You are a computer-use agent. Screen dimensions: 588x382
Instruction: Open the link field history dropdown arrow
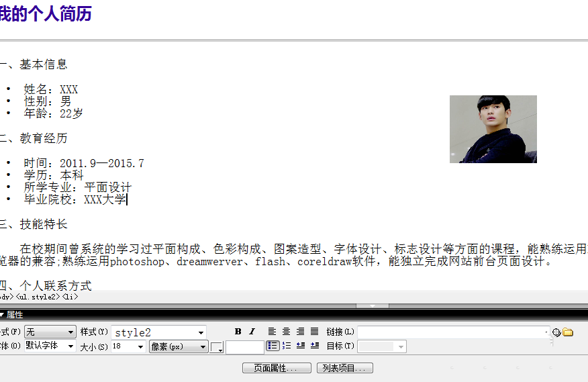pyautogui.click(x=546, y=332)
